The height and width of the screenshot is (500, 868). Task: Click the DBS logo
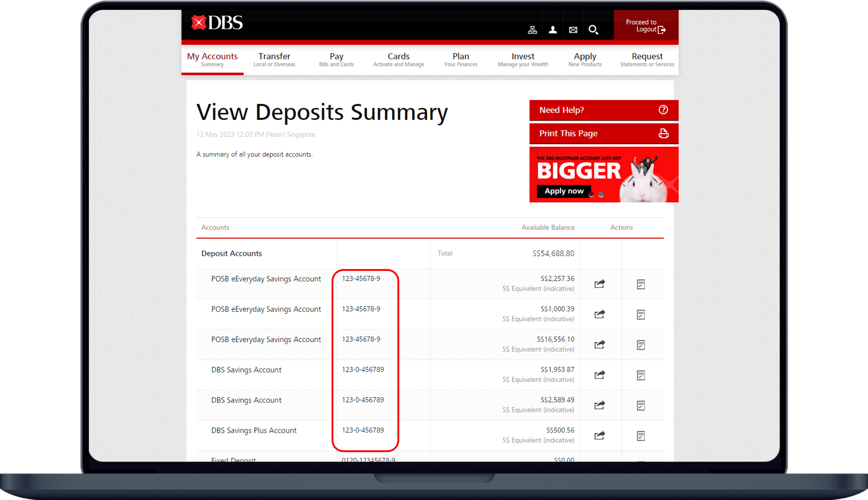click(x=217, y=23)
